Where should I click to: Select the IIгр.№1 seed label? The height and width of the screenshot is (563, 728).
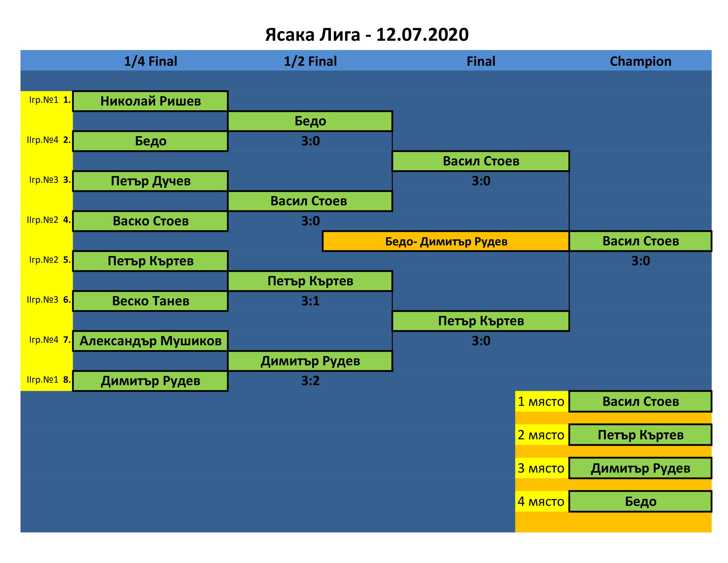click(x=42, y=380)
